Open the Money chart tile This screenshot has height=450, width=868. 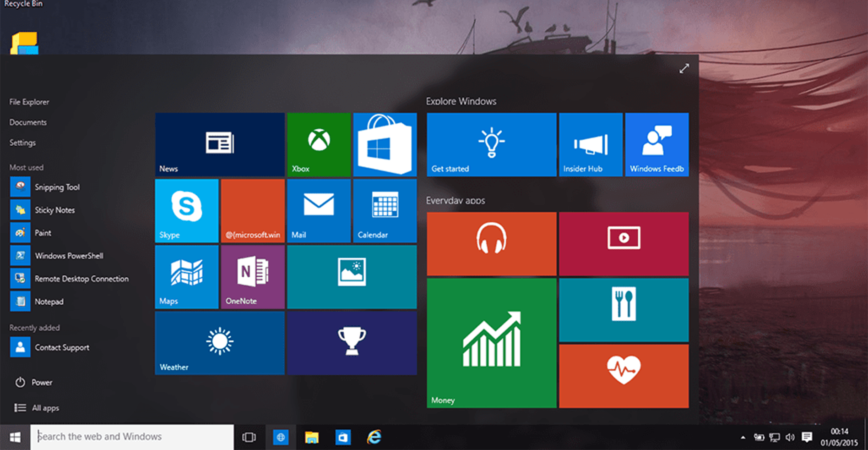(492, 343)
